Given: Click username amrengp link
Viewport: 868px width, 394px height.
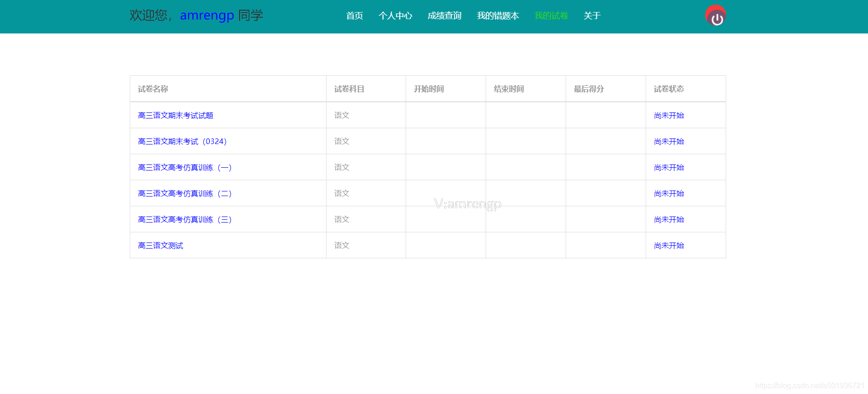Looking at the screenshot, I should pyautogui.click(x=207, y=15).
